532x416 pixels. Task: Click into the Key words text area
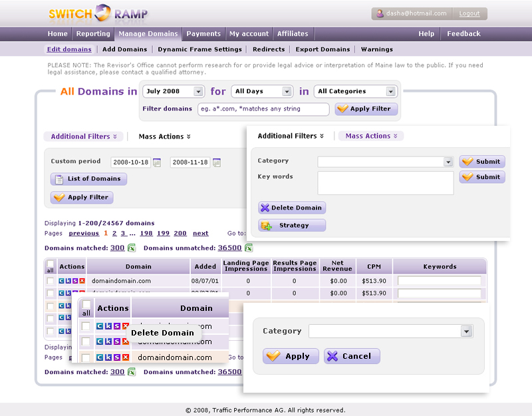(386, 183)
